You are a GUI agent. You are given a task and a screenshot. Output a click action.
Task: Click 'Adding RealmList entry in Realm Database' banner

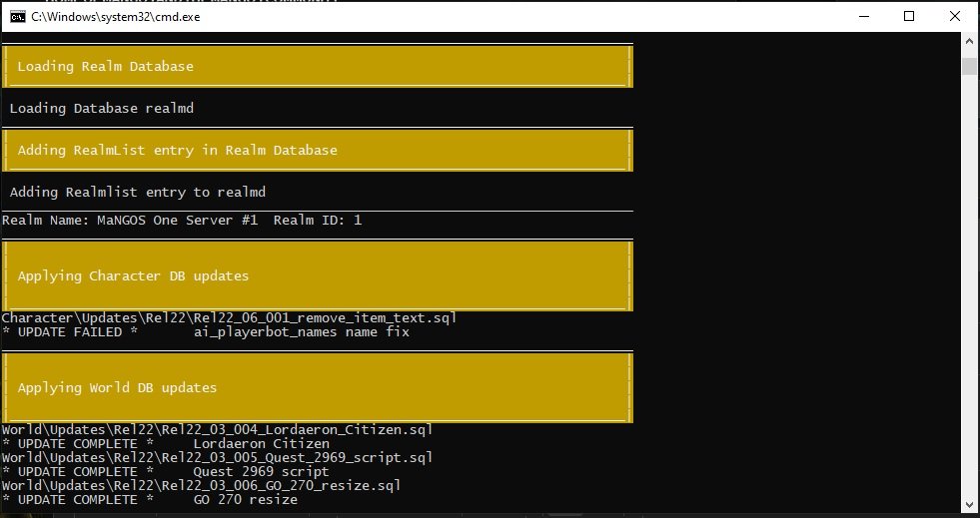coord(177,151)
